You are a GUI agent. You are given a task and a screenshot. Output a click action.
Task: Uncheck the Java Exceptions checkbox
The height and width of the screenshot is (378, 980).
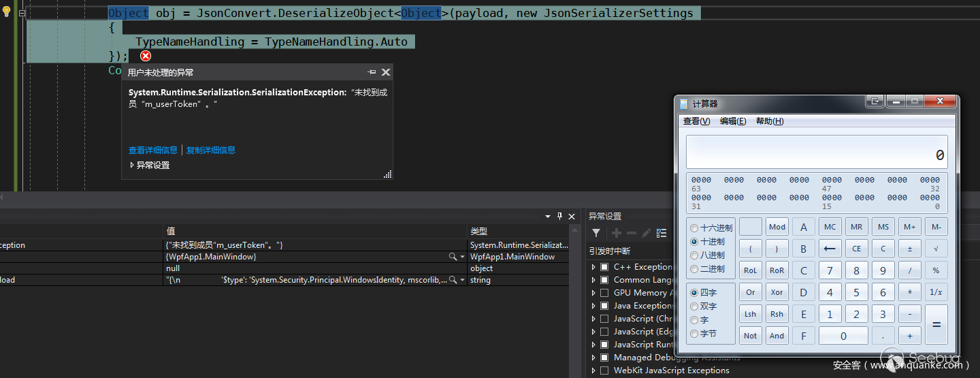604,306
